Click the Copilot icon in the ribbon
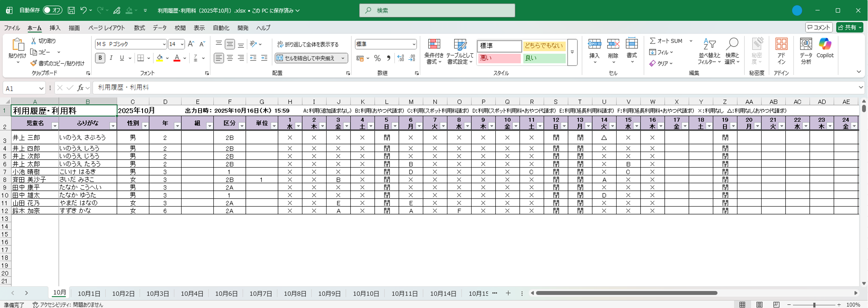 [825, 48]
